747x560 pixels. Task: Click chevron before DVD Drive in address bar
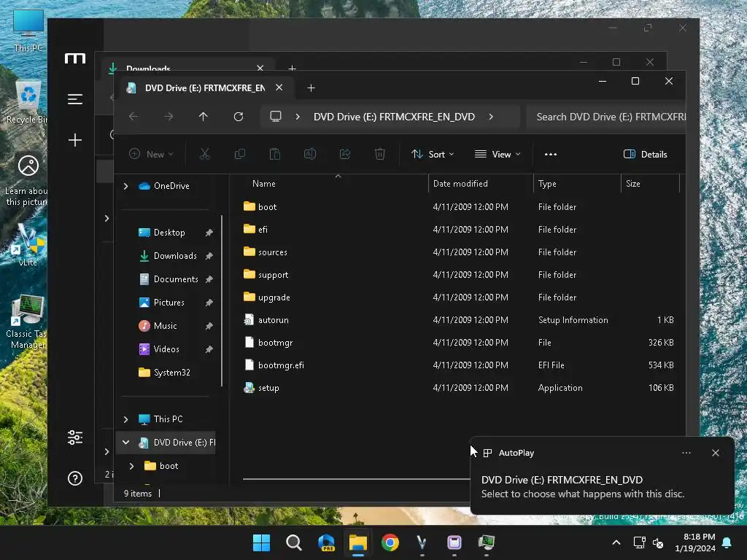pyautogui.click(x=298, y=117)
